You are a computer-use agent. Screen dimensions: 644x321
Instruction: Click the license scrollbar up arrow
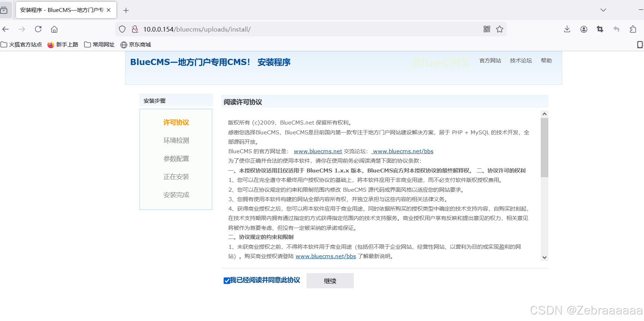[x=544, y=114]
